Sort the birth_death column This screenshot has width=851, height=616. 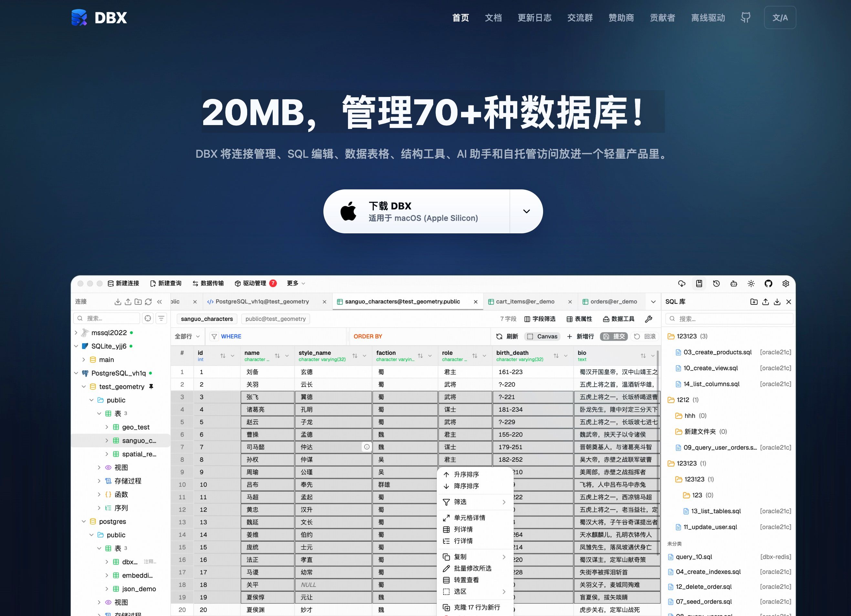(x=556, y=356)
